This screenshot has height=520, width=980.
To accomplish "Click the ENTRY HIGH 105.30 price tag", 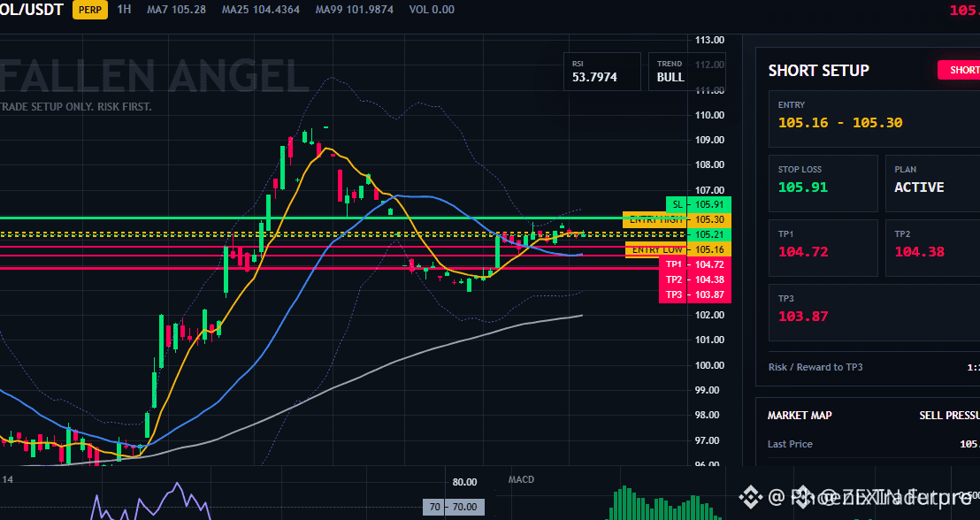I will (677, 219).
